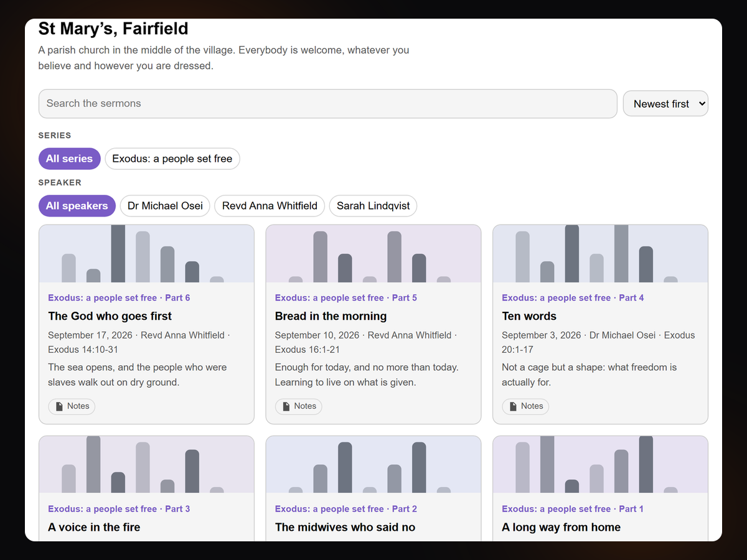Click the series label ending in Part 4
Screen dimensions: 747x560
pyautogui.click(x=573, y=298)
